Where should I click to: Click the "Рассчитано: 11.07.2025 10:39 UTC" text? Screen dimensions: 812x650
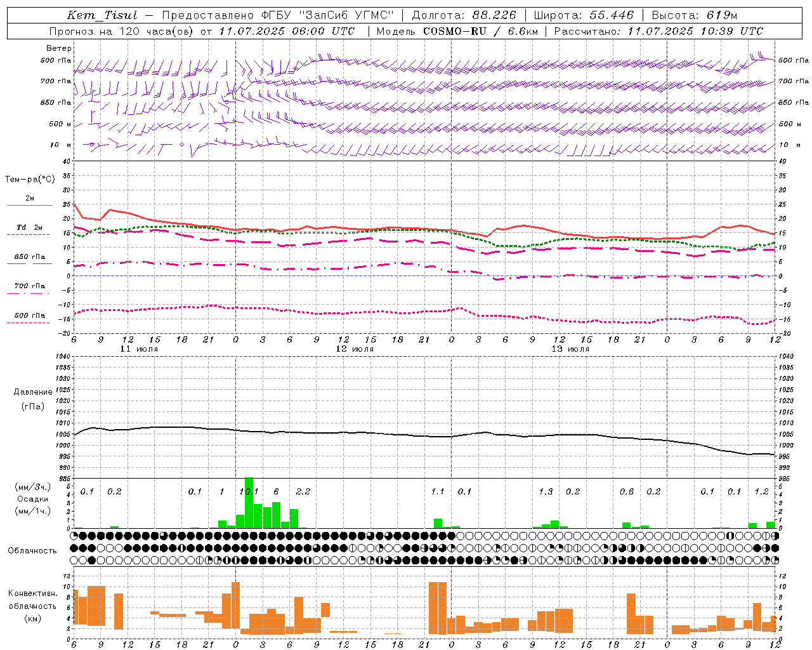click(x=658, y=31)
